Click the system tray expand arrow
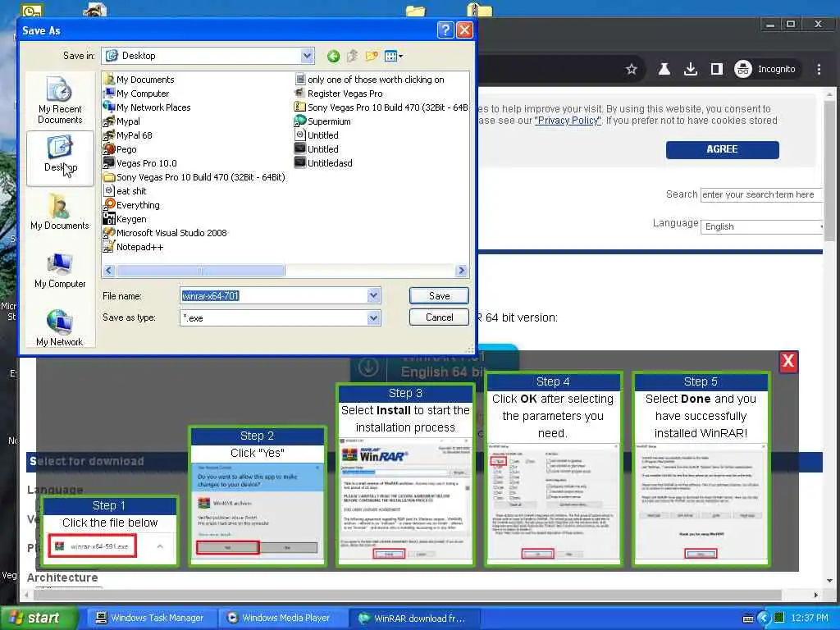 (x=764, y=619)
